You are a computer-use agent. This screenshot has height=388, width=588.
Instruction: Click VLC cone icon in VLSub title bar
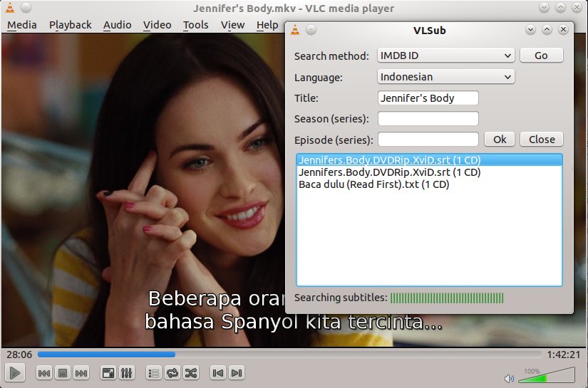pos(295,30)
